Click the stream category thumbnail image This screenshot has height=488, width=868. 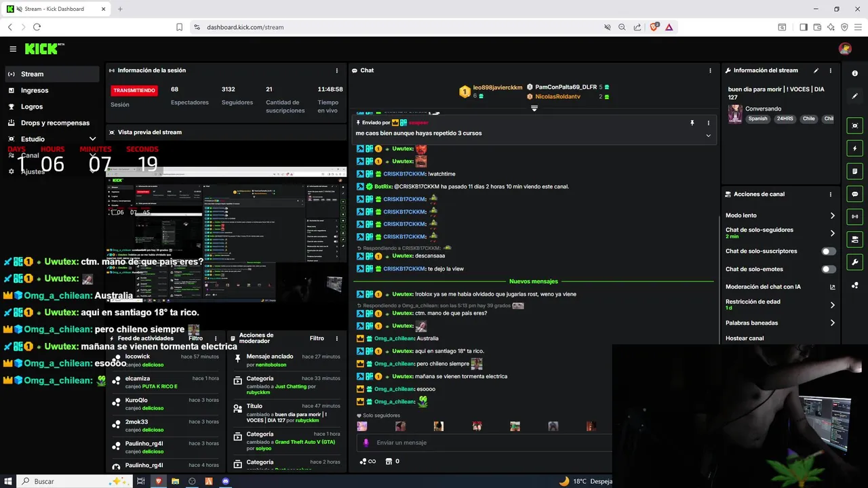click(x=735, y=114)
